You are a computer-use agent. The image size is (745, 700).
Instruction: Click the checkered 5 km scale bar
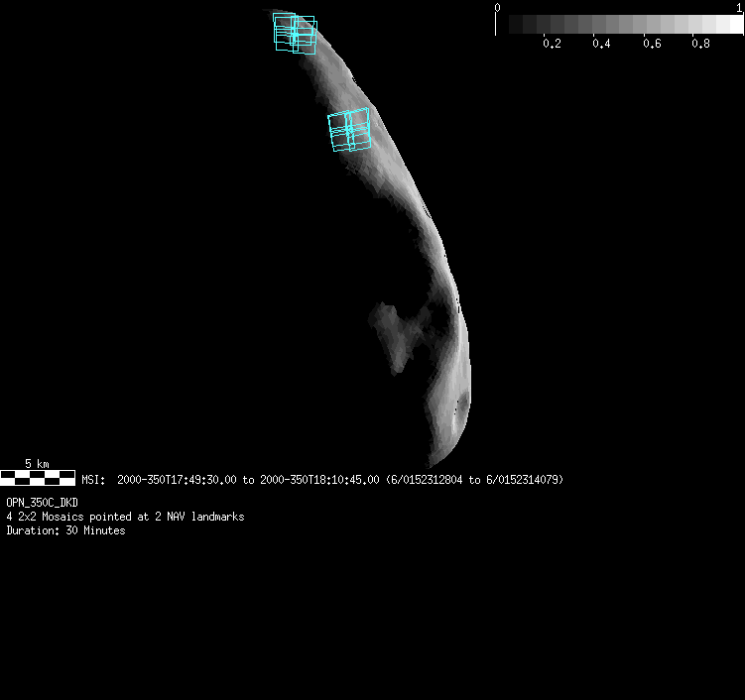pos(38,477)
